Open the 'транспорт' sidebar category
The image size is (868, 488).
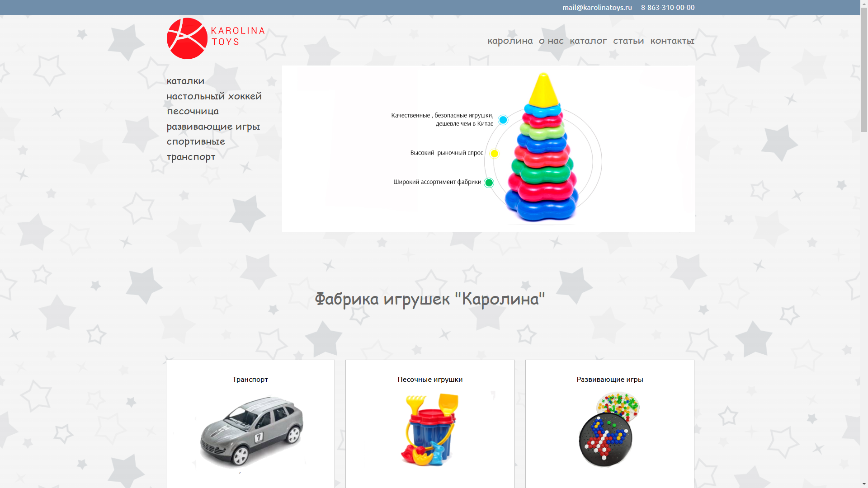191,157
